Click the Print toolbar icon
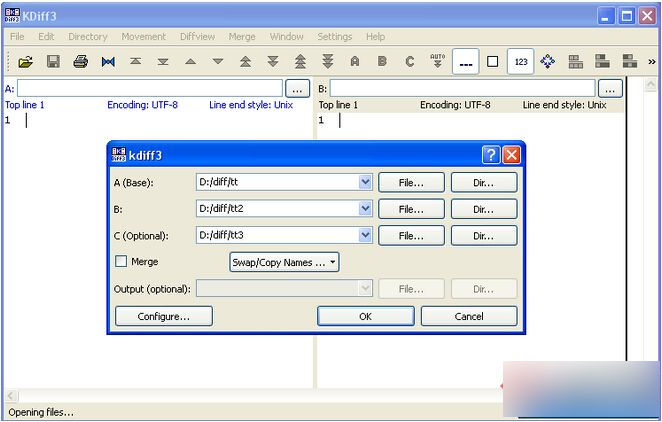Viewport: 662px width, 422px height. (x=81, y=62)
